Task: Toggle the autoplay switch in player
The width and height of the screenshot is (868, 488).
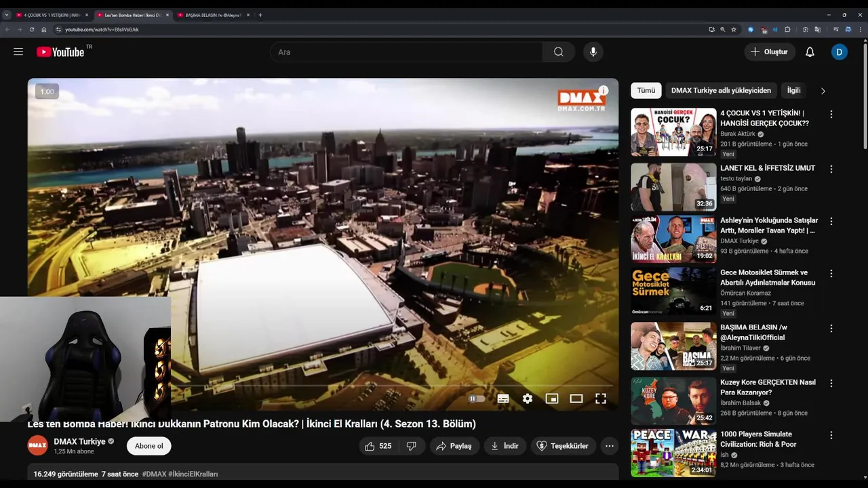Action: 477,399
